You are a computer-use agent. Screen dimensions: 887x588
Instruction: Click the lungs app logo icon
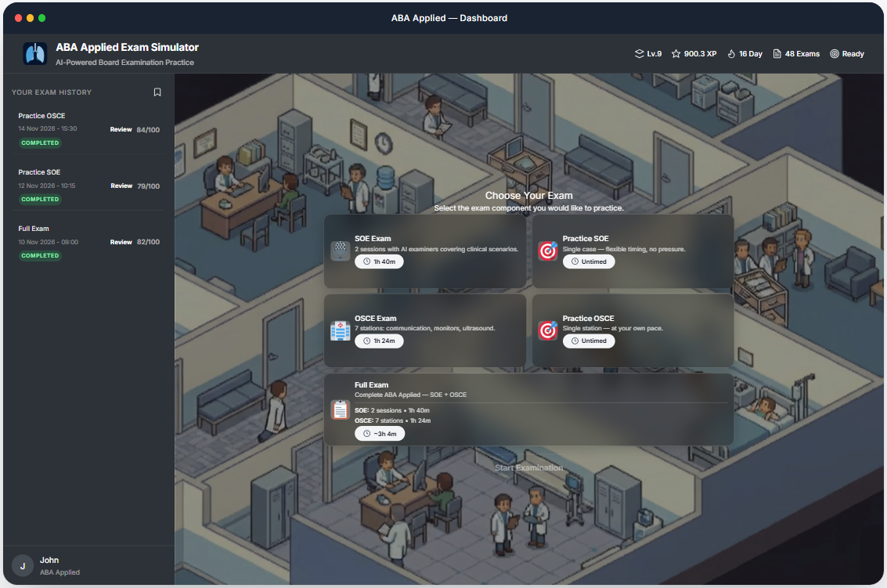[35, 54]
